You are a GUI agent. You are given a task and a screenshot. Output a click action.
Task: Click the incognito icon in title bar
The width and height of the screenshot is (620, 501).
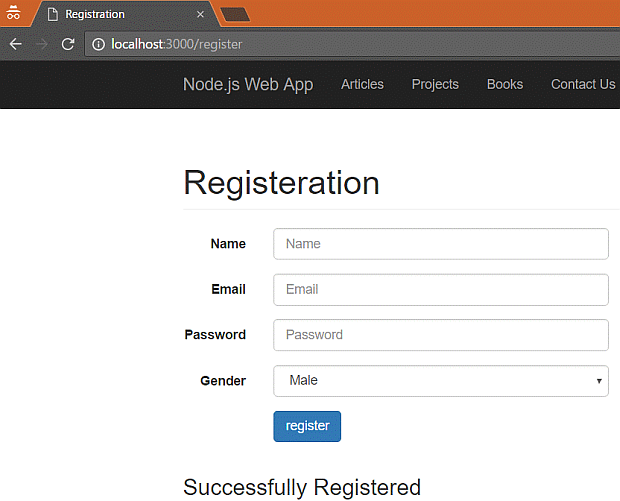14,15
